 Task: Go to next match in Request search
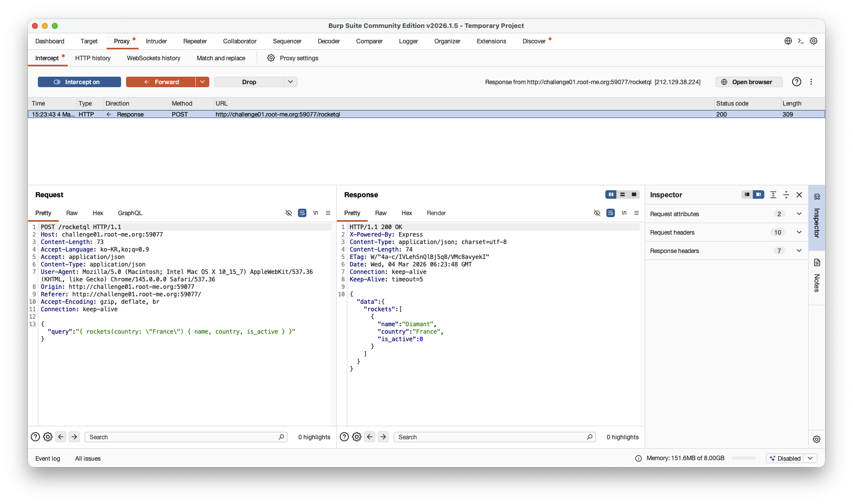click(74, 437)
